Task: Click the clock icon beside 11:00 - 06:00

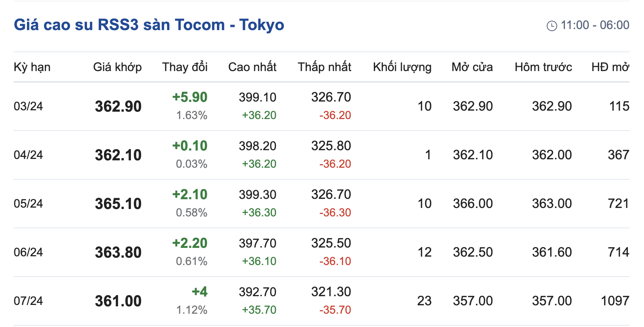Action: (x=552, y=26)
